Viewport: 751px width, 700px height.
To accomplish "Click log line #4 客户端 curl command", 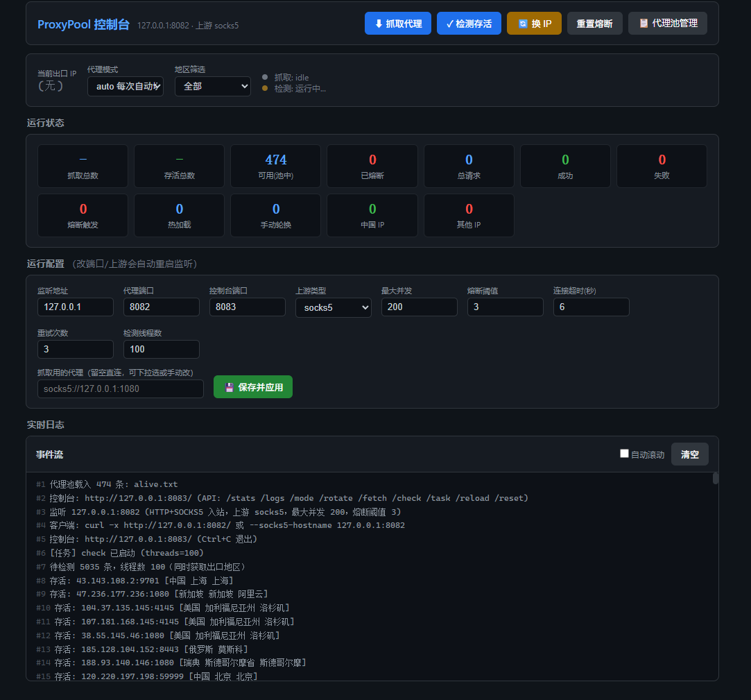I will pos(221,526).
